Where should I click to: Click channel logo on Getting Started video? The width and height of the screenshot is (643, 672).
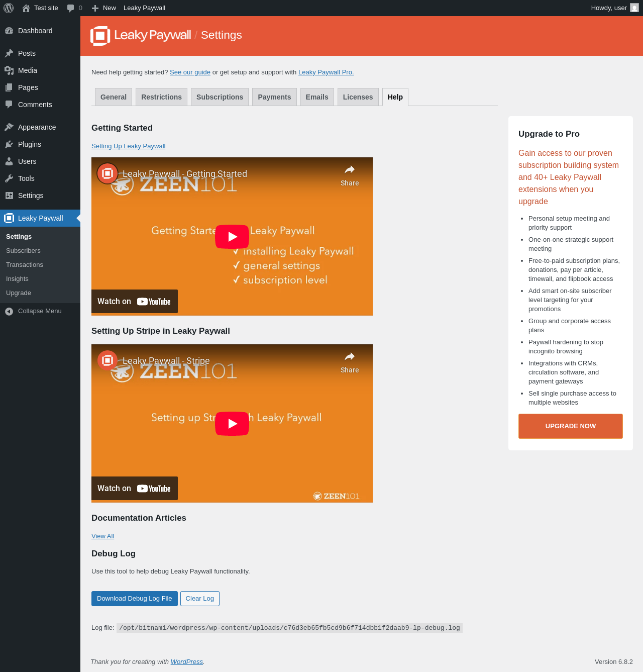click(108, 173)
